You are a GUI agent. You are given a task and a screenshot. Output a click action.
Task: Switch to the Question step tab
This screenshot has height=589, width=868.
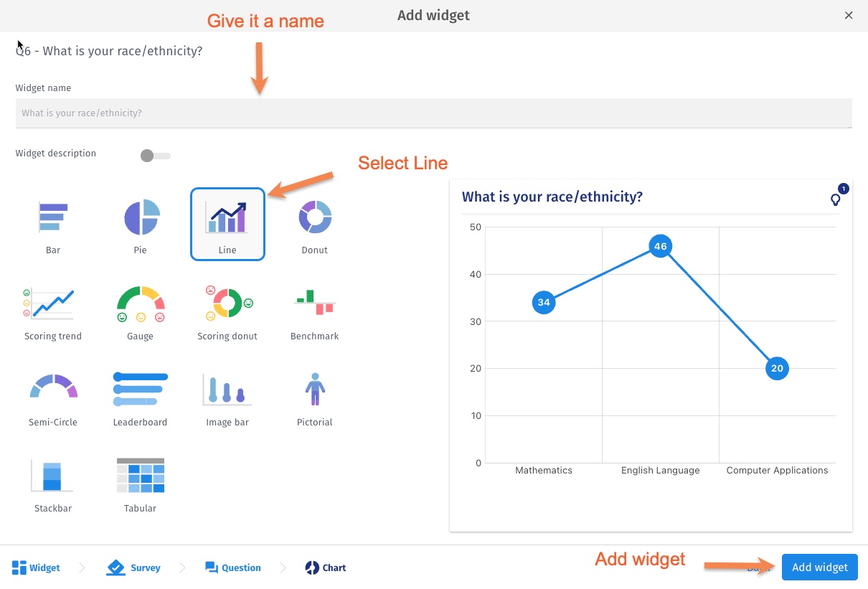tap(232, 567)
